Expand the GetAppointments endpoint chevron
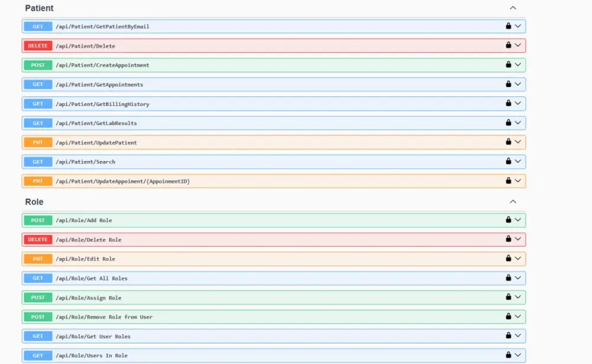 [x=517, y=84]
